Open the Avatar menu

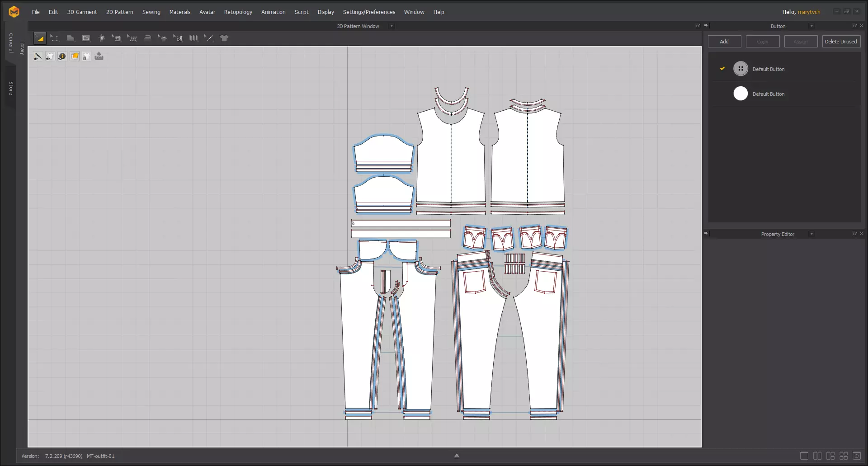[207, 12]
